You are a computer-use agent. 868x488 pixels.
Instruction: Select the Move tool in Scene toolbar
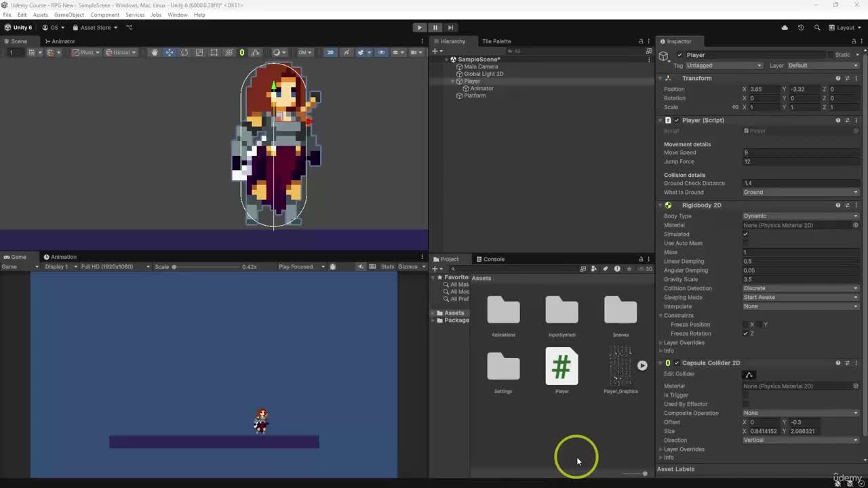(x=169, y=52)
